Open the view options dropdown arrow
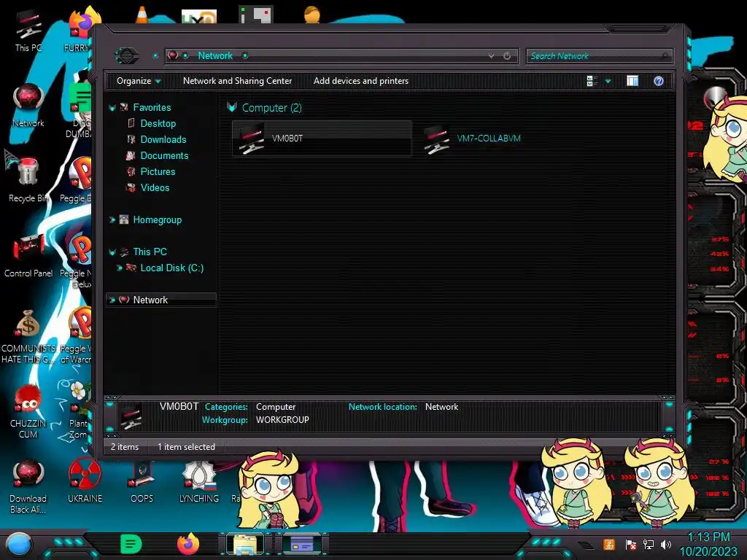Screen dimensions: 747x560 pyautogui.click(x=608, y=82)
